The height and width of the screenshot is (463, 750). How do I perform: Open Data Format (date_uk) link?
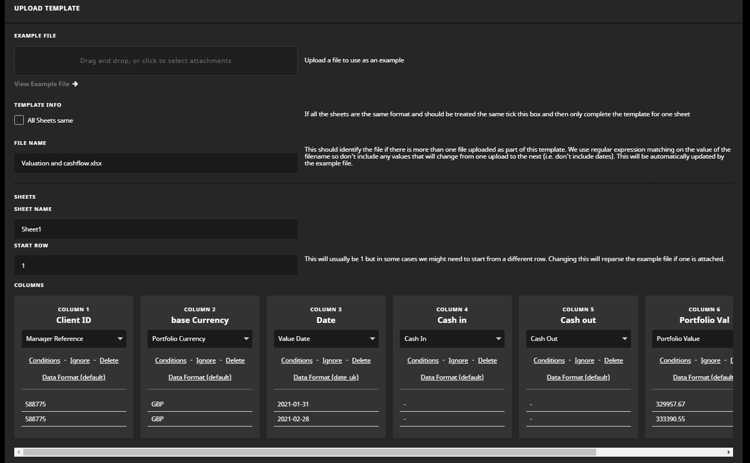[326, 377]
